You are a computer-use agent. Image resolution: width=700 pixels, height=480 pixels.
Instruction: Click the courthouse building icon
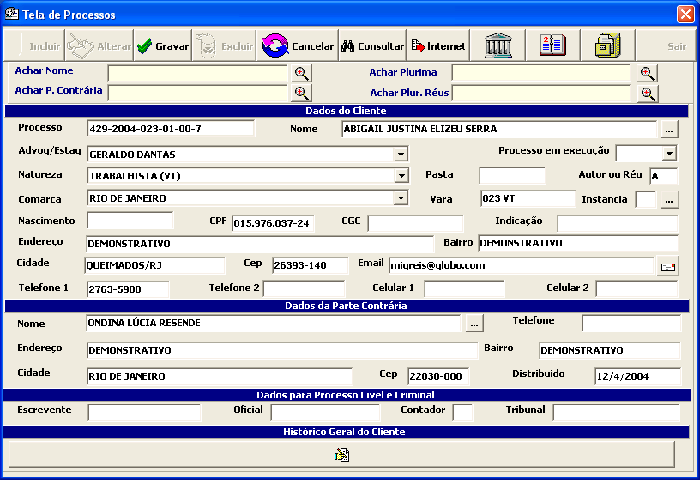pyautogui.click(x=499, y=46)
